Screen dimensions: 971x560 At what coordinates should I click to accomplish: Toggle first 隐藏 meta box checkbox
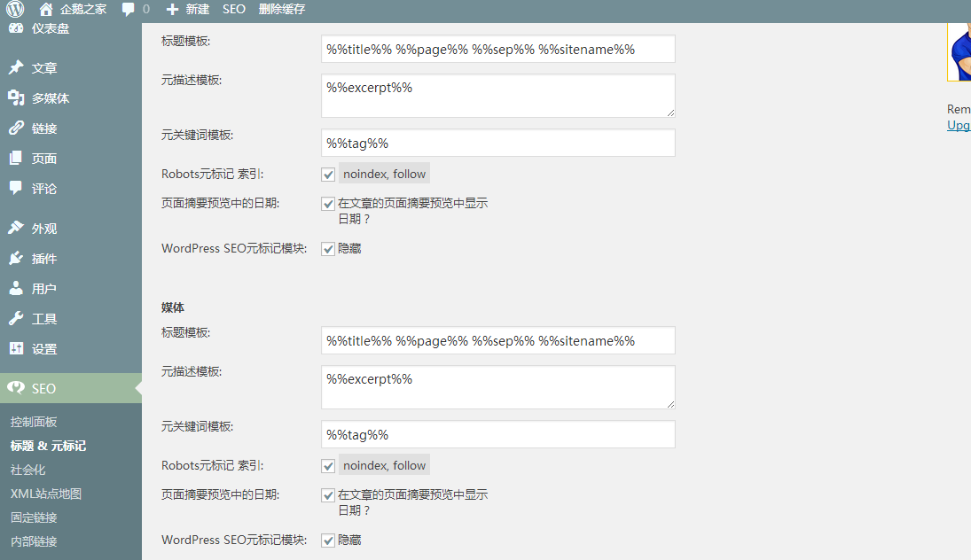click(x=328, y=249)
